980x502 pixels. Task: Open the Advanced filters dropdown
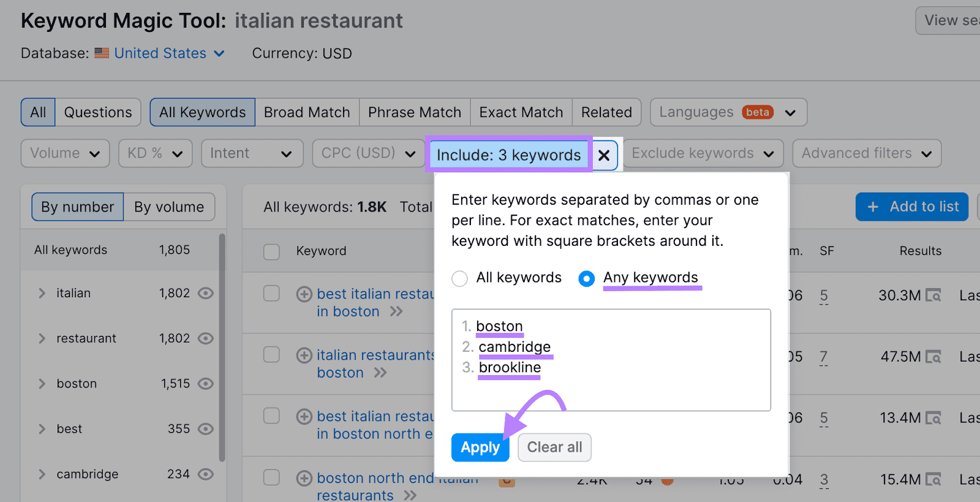click(866, 153)
